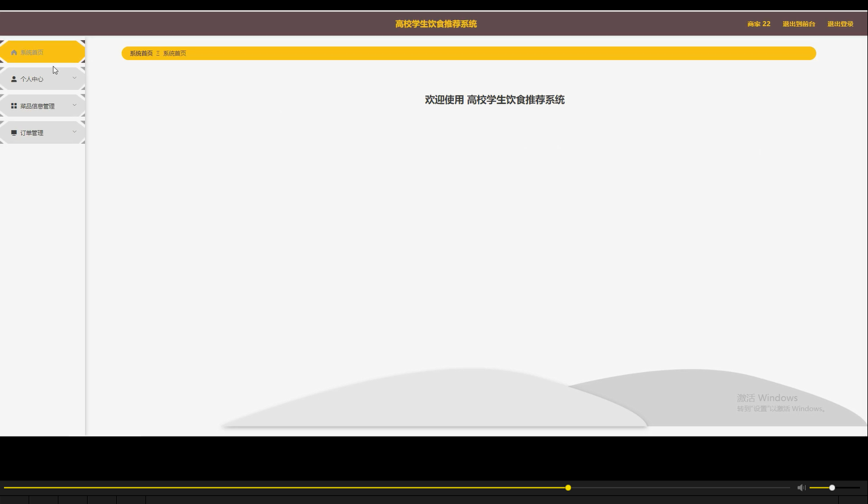Click the grid icon beside 菜品信息管理
868x504 pixels.
14,105
